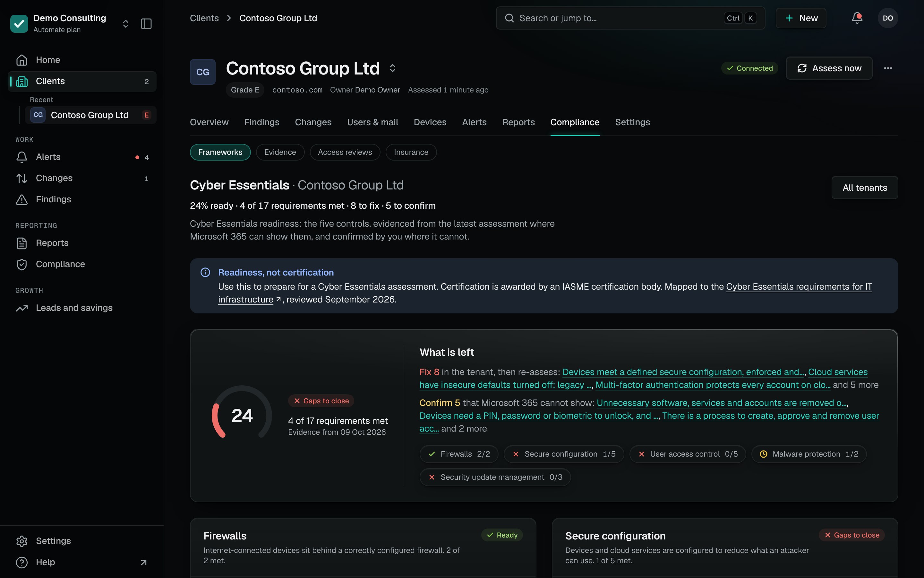Select the Frameworks pill

click(x=220, y=152)
